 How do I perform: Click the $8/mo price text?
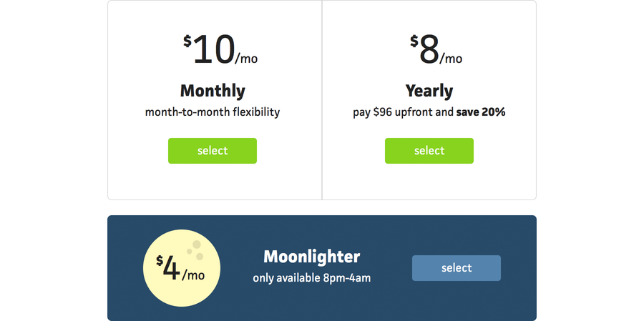point(436,49)
